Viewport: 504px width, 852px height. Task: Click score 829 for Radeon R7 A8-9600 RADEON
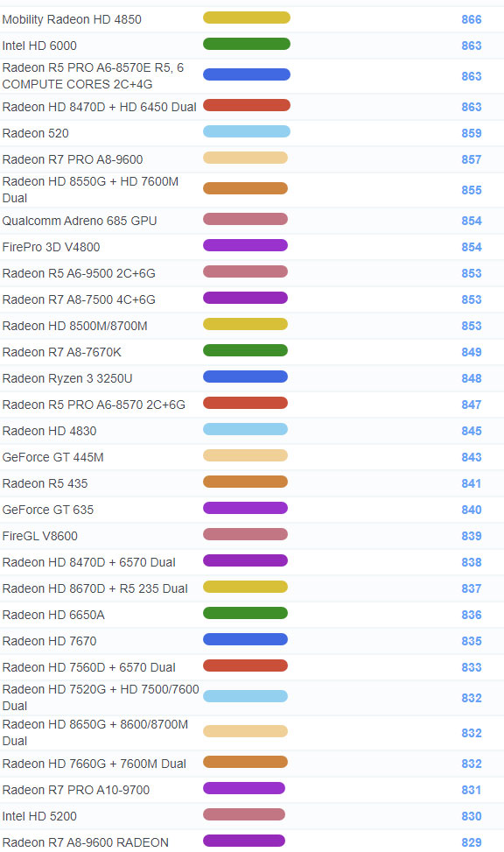click(472, 842)
